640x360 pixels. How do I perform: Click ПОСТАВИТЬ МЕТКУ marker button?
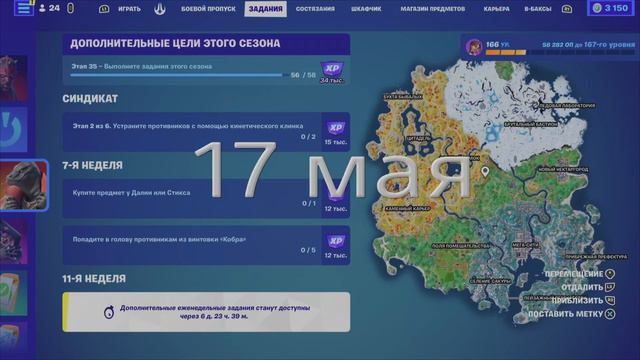(x=572, y=314)
